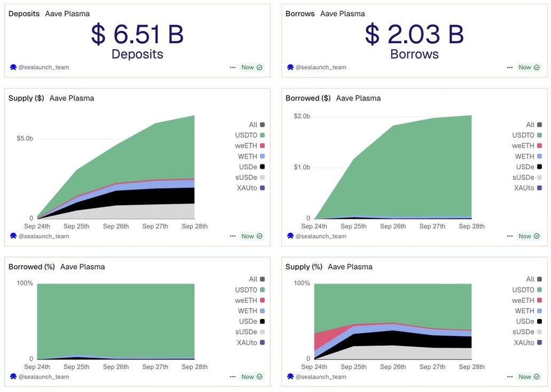Open the three-dot menu on the Borrowed ($) card
The image size is (551, 392).
coord(510,236)
